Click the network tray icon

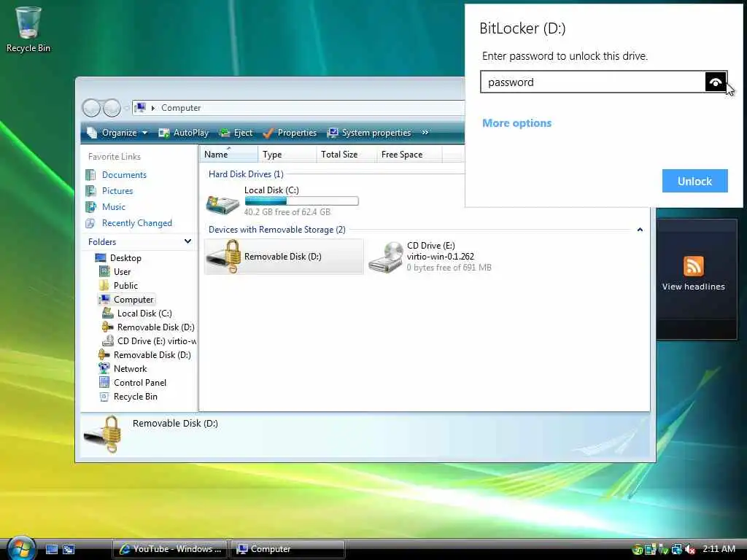676,549
